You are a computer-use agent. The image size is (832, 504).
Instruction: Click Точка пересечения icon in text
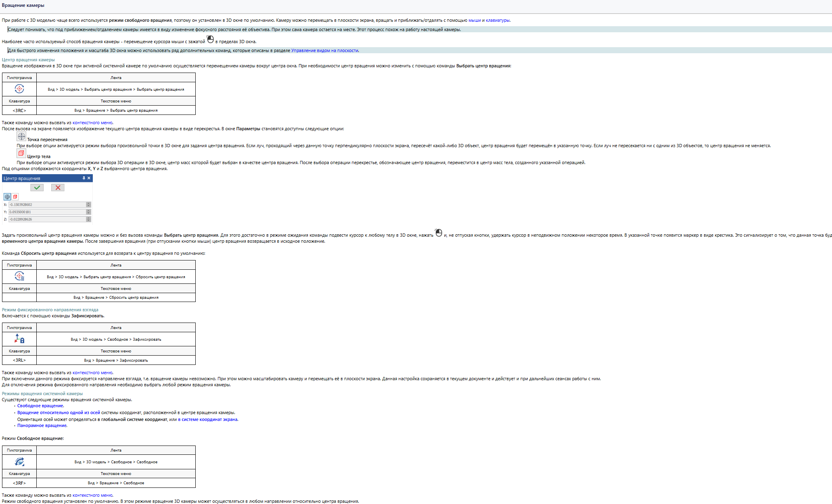pyautogui.click(x=21, y=137)
